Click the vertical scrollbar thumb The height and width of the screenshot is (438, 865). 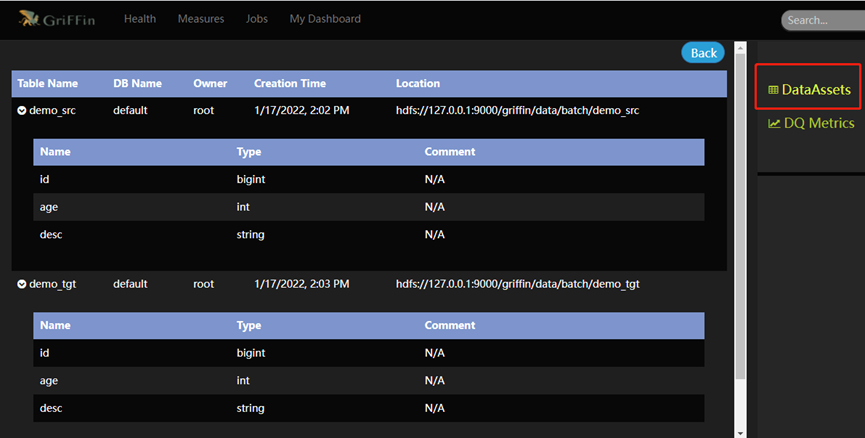740,217
